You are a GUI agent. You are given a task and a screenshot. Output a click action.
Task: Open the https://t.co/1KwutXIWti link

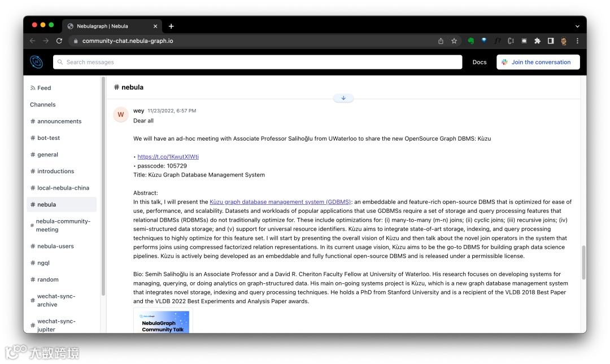[168, 157]
